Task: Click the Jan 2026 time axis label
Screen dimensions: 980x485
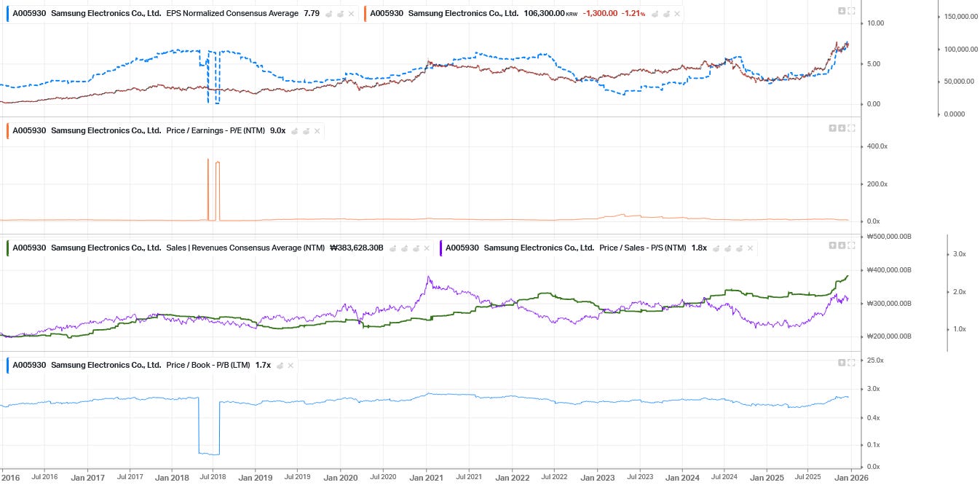Action: coord(850,478)
